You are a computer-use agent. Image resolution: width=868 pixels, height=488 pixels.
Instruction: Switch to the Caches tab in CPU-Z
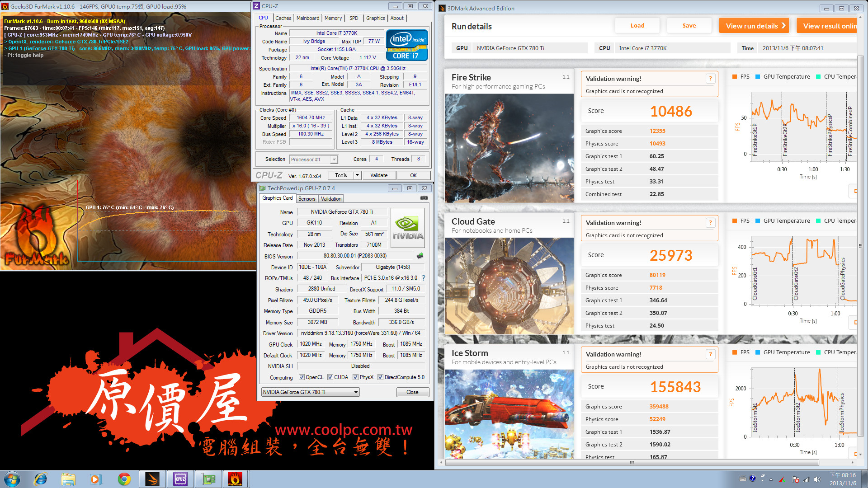point(283,18)
